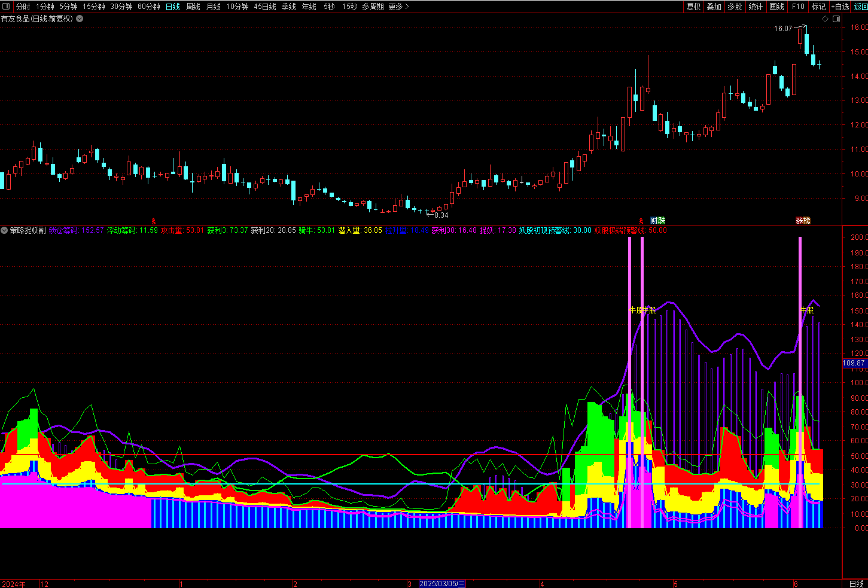The width and height of the screenshot is (868, 588).
Task: Click the 叠加 overlay button
Action: (714, 7)
